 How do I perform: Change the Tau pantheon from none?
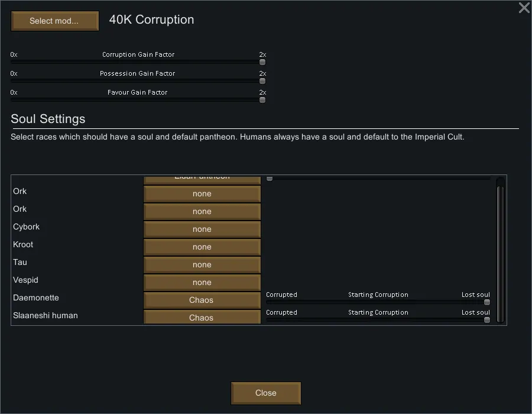[202, 265]
